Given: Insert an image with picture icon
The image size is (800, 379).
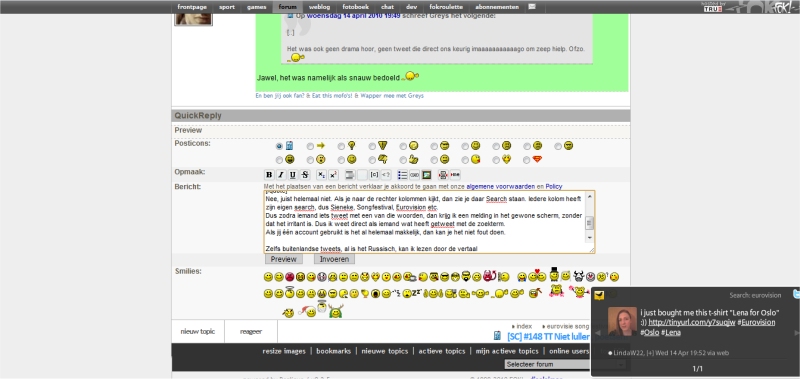Looking at the screenshot, I should (427, 175).
